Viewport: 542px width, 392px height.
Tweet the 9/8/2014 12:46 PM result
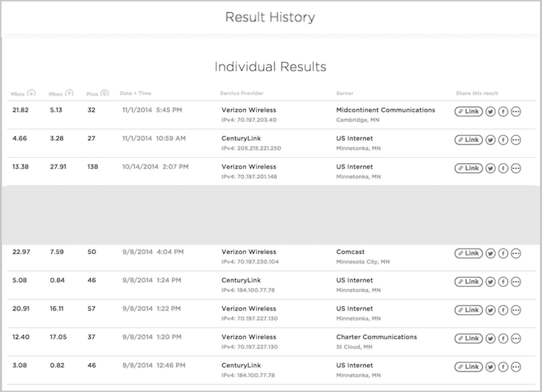[x=491, y=367]
